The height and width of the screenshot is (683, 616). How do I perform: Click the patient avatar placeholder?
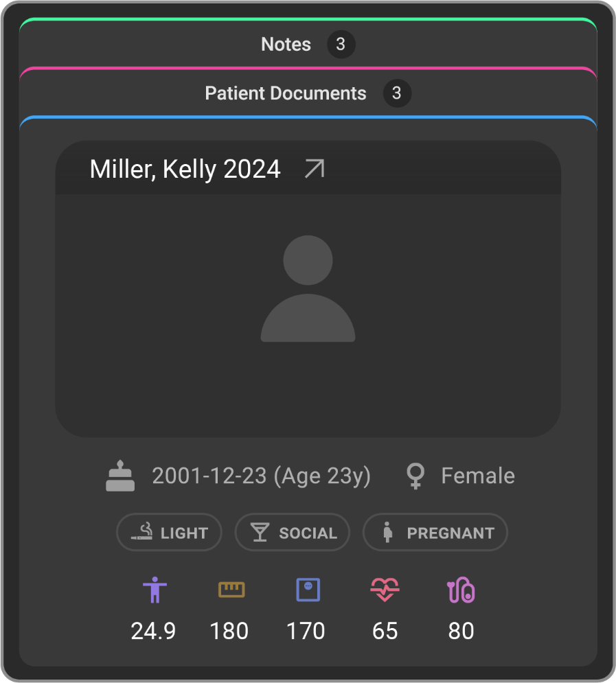pos(308,289)
